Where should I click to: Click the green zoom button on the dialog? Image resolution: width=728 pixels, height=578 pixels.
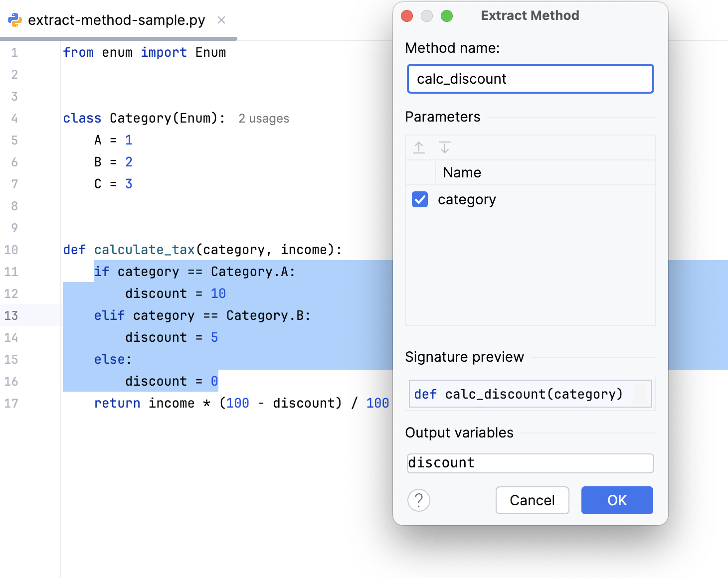click(x=447, y=15)
